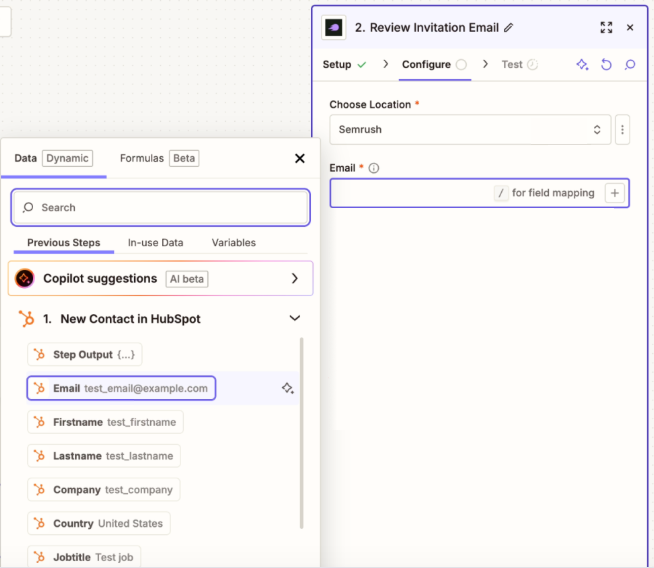Click the Beta badge next to Formulas

pyautogui.click(x=184, y=158)
